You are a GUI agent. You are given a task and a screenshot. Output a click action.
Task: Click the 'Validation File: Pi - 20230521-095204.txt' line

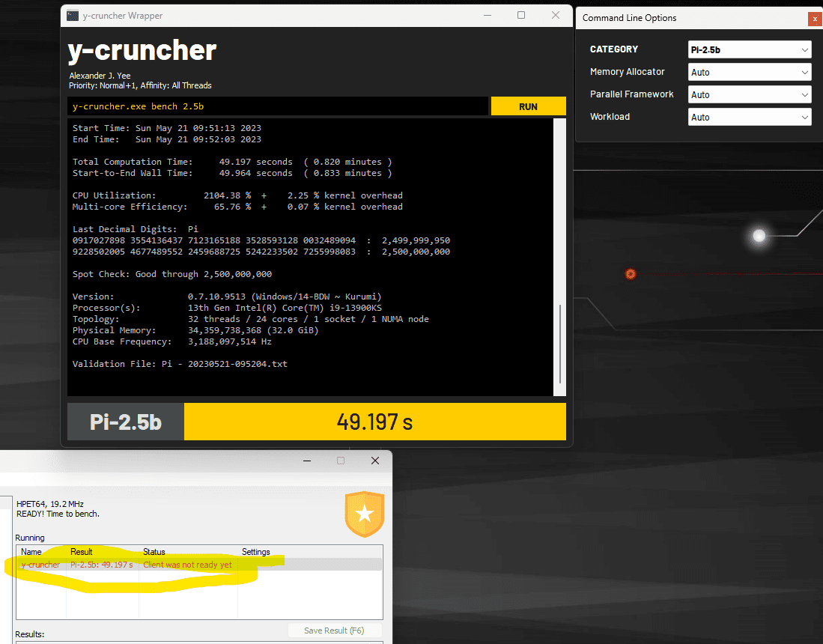180,364
